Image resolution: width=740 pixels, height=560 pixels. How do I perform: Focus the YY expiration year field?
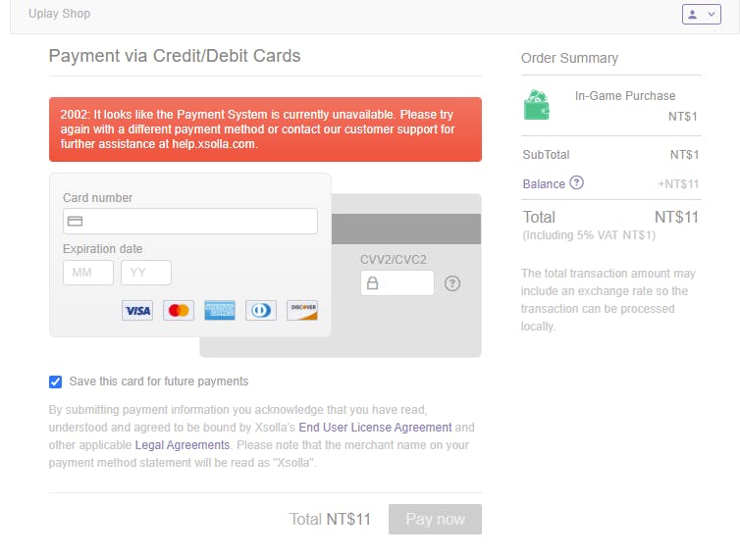point(146,273)
